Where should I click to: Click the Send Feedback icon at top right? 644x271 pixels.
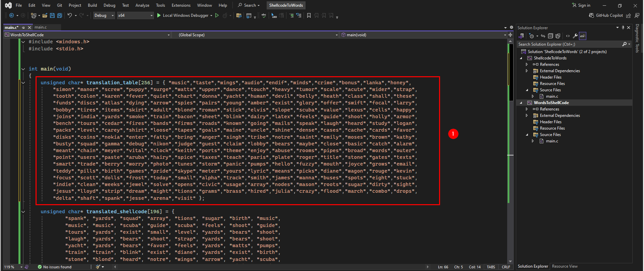pyautogui.click(x=637, y=15)
